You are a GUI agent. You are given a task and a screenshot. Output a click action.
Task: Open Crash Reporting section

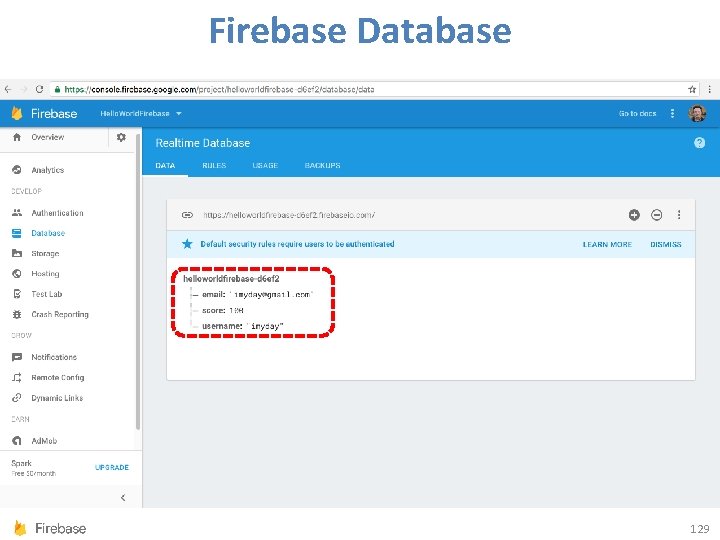60,315
